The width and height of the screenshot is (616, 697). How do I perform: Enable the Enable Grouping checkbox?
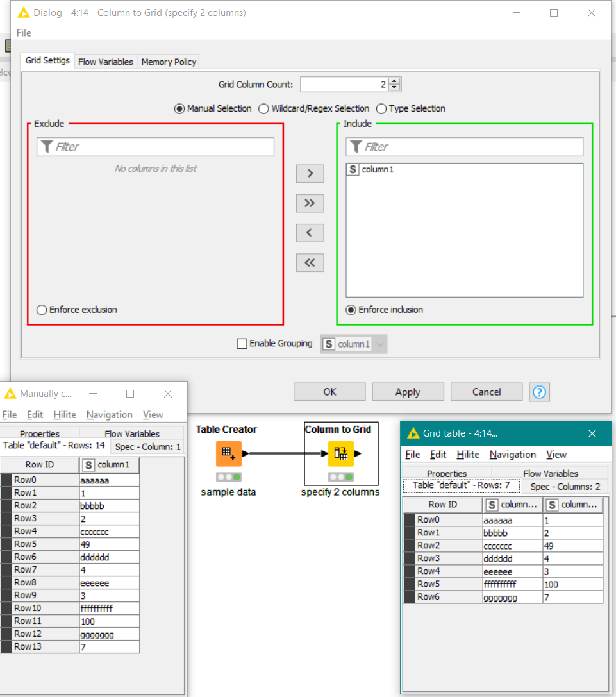pos(242,343)
